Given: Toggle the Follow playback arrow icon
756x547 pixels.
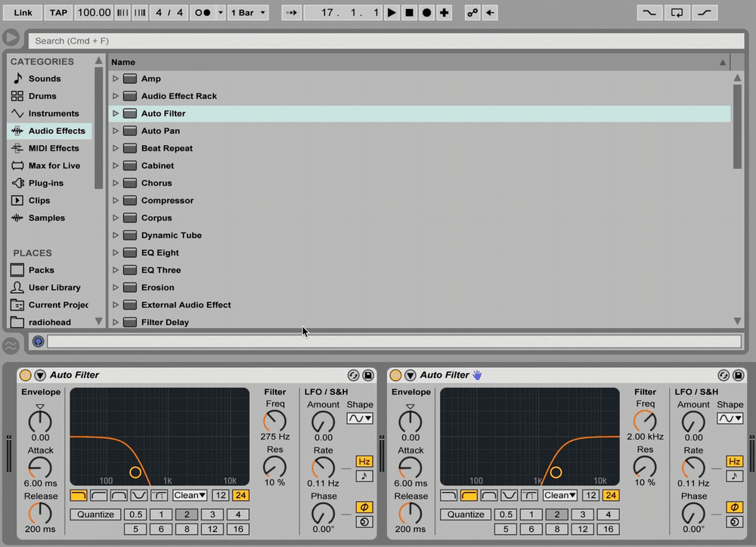Looking at the screenshot, I should tap(291, 13).
